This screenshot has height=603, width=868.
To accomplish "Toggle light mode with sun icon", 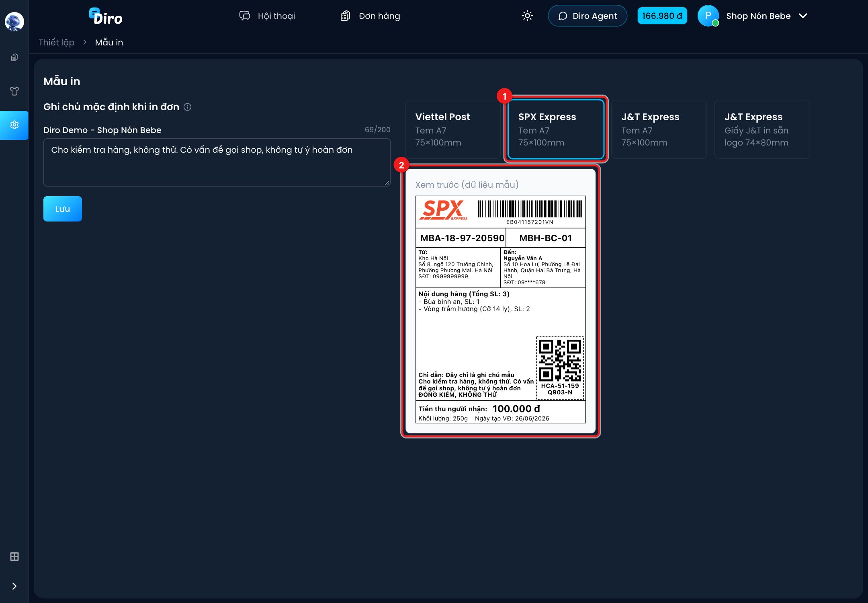I will click(527, 16).
